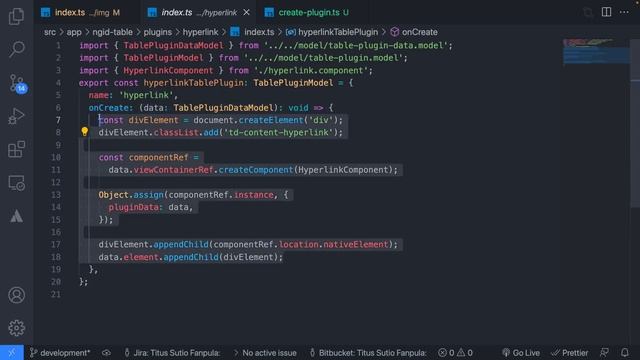Click the Jira: Titus Sutio Fanpula status item

point(172,353)
